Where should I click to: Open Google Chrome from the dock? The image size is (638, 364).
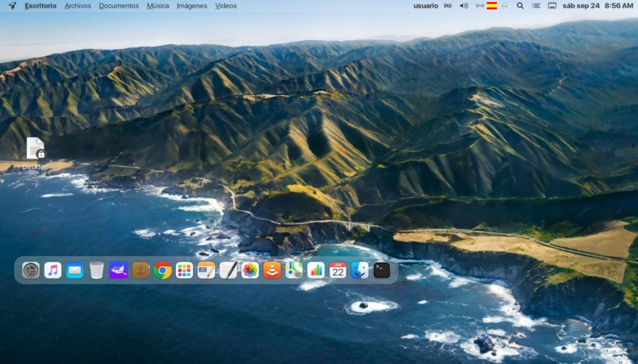point(162,270)
